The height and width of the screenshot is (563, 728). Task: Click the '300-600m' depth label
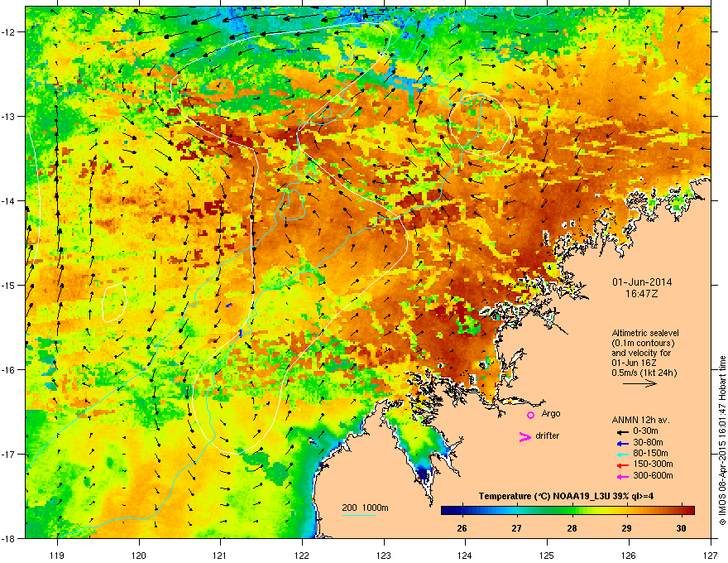653,476
